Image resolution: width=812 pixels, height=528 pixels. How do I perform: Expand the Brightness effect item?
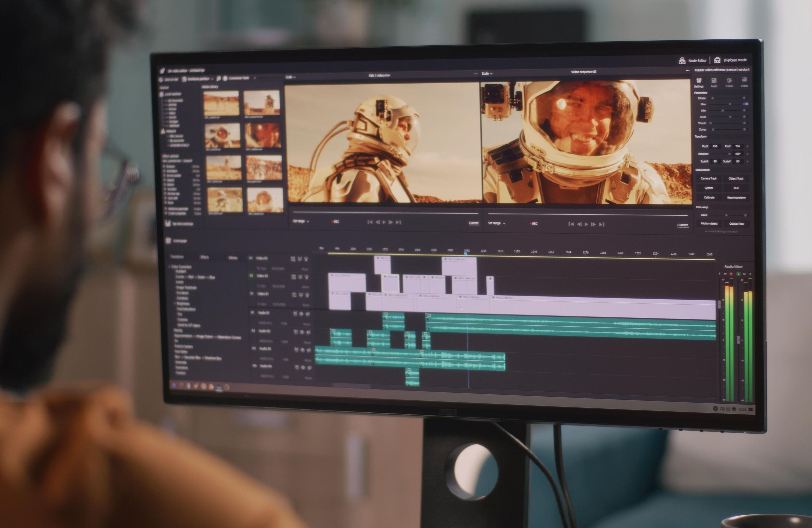pyautogui.click(x=175, y=303)
